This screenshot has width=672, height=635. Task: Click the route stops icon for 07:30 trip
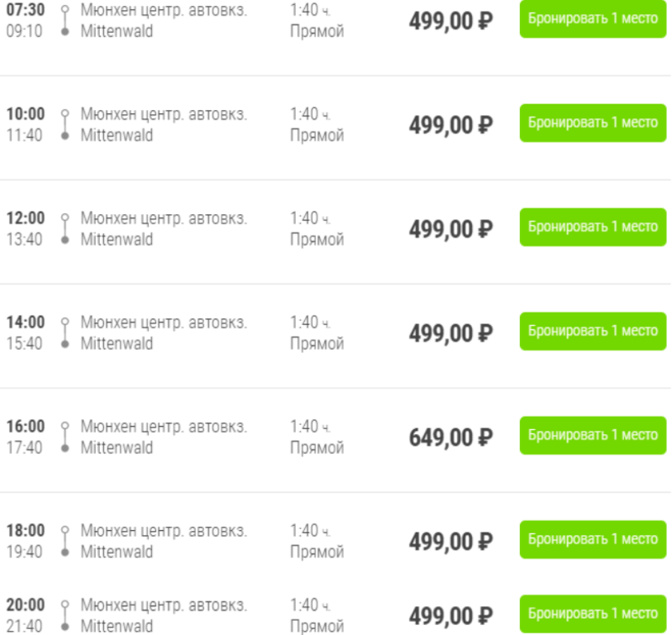pos(64,21)
